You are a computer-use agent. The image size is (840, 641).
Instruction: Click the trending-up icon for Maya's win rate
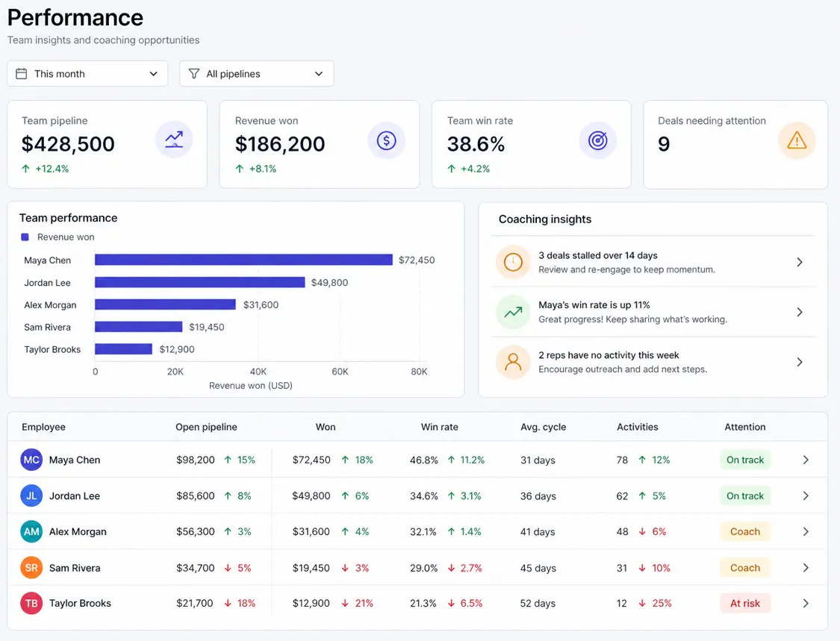(513, 312)
